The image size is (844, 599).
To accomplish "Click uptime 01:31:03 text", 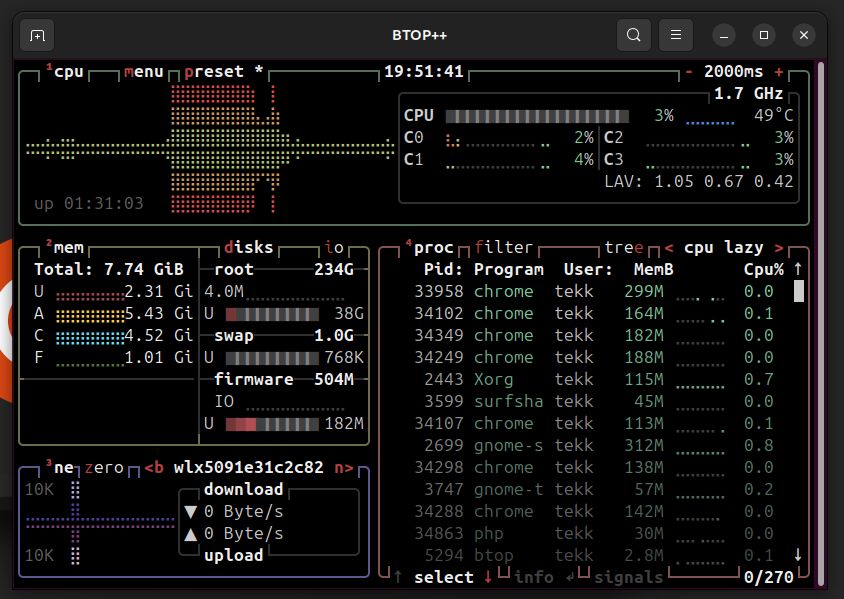I will [x=89, y=203].
